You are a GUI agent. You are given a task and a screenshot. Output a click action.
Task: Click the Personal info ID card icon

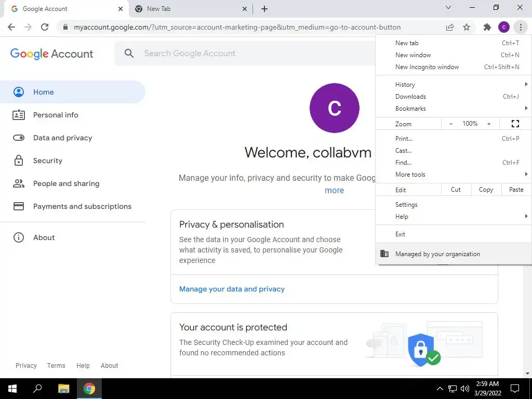(19, 115)
